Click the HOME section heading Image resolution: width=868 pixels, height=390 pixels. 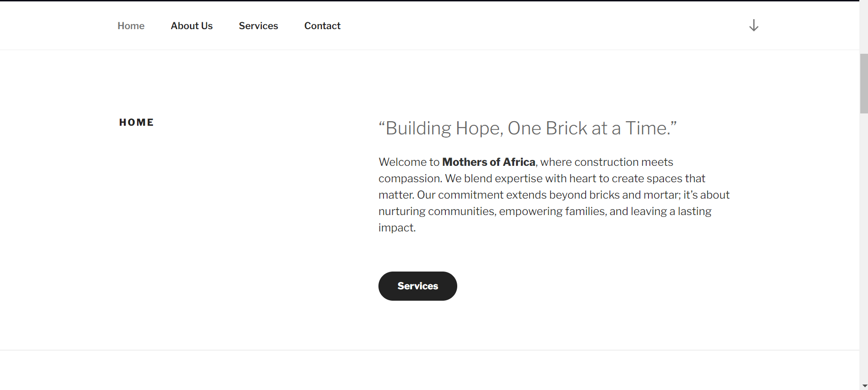coord(136,123)
